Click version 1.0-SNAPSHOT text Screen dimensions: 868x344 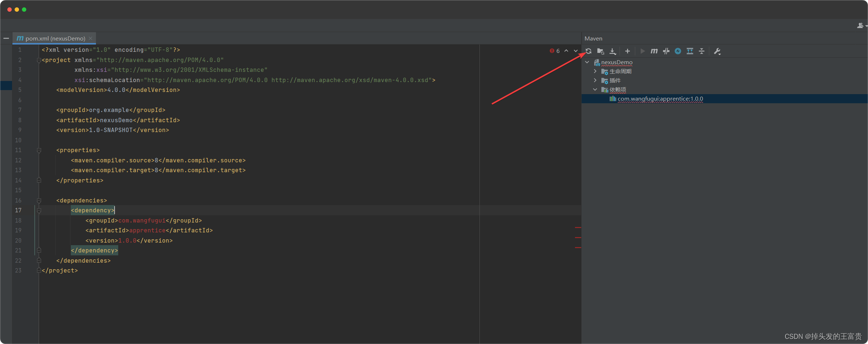(x=111, y=130)
